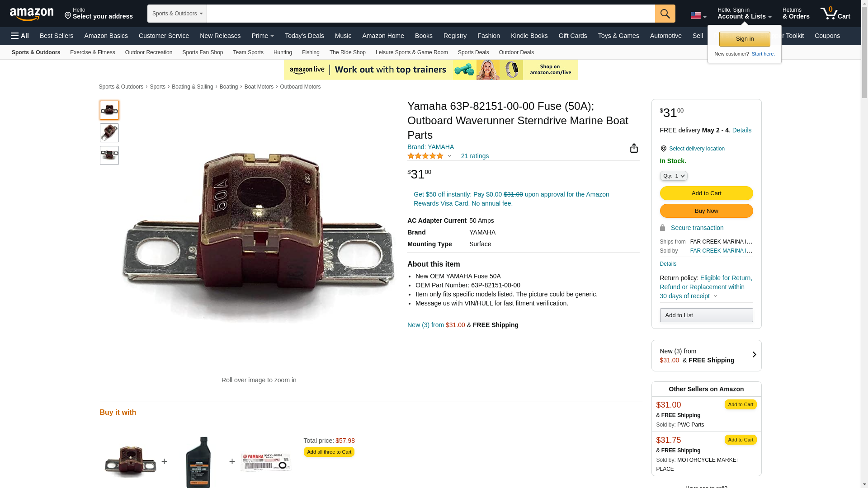The image size is (868, 488).
Task: Open the shopping cart icon
Action: [835, 14]
